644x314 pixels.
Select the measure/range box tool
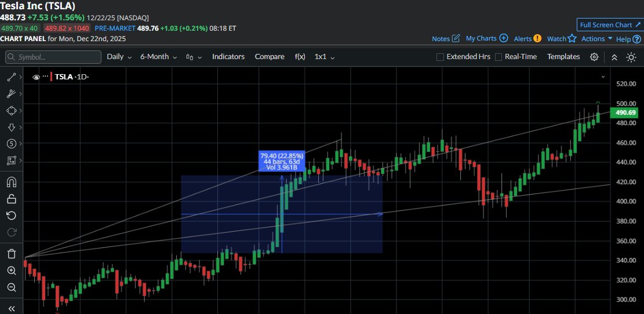pyautogui.click(x=12, y=160)
